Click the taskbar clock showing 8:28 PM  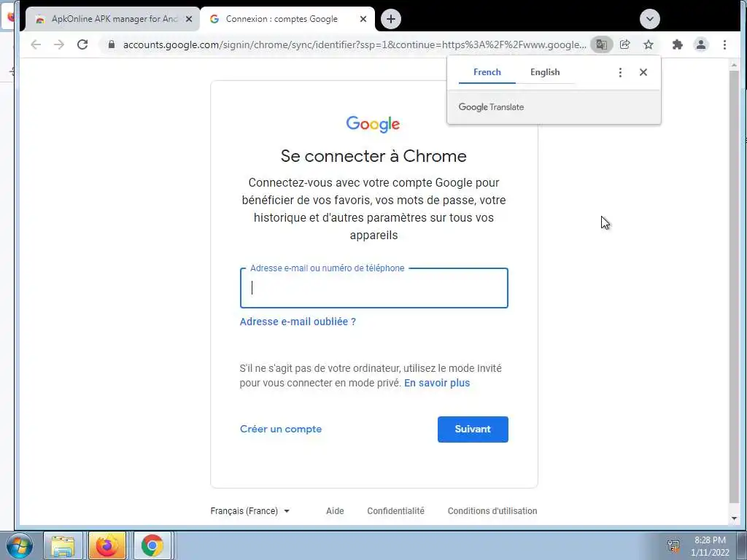point(710,546)
